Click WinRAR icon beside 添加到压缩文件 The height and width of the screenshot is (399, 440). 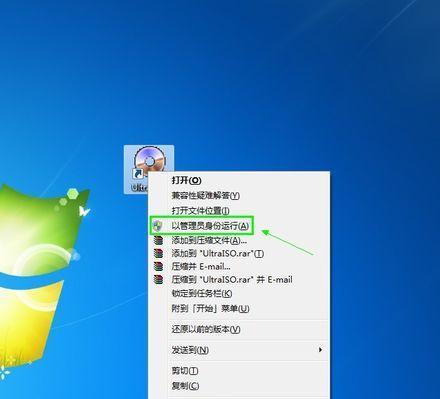coord(158,240)
